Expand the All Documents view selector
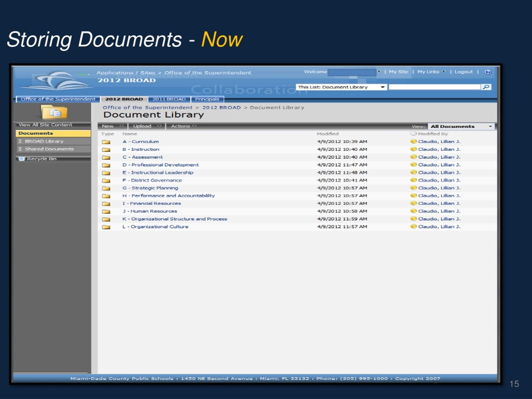The width and height of the screenshot is (532, 399). 462,127
